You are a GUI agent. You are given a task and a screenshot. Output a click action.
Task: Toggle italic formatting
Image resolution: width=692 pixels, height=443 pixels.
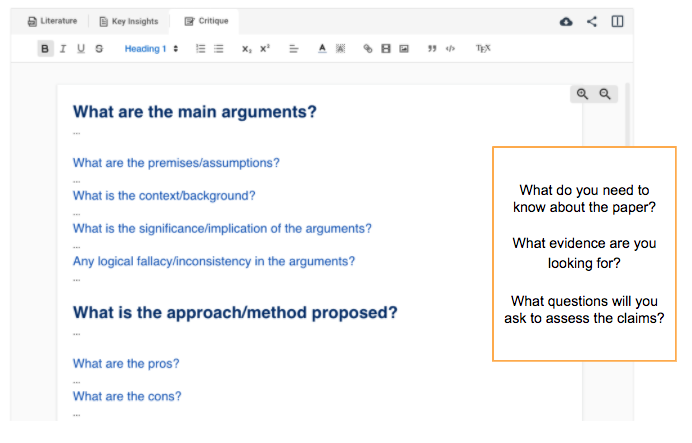(63, 49)
